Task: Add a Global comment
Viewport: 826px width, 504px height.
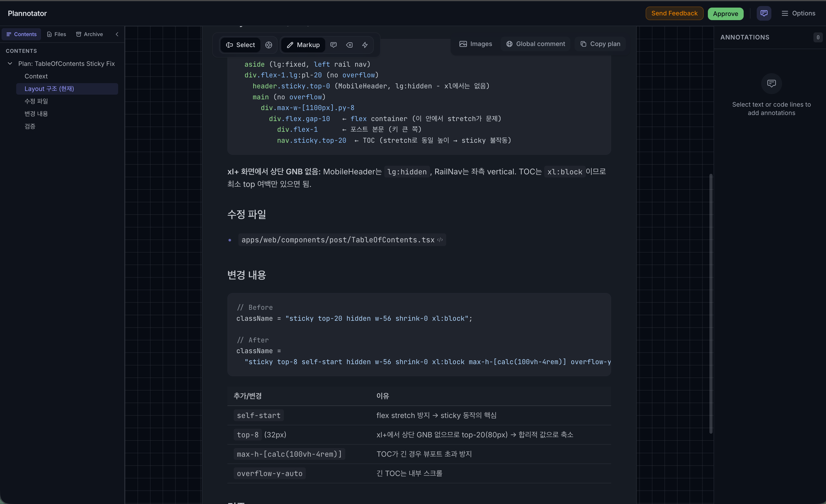Action: (535, 44)
